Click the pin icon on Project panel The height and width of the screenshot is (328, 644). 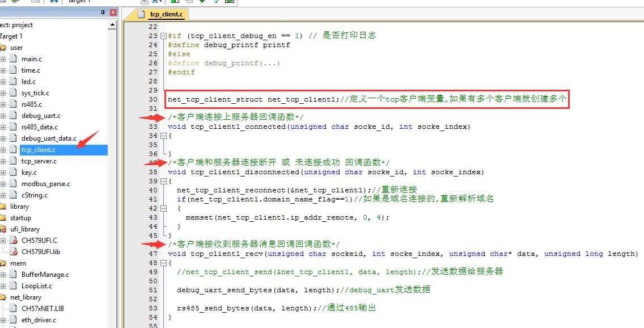point(103,12)
